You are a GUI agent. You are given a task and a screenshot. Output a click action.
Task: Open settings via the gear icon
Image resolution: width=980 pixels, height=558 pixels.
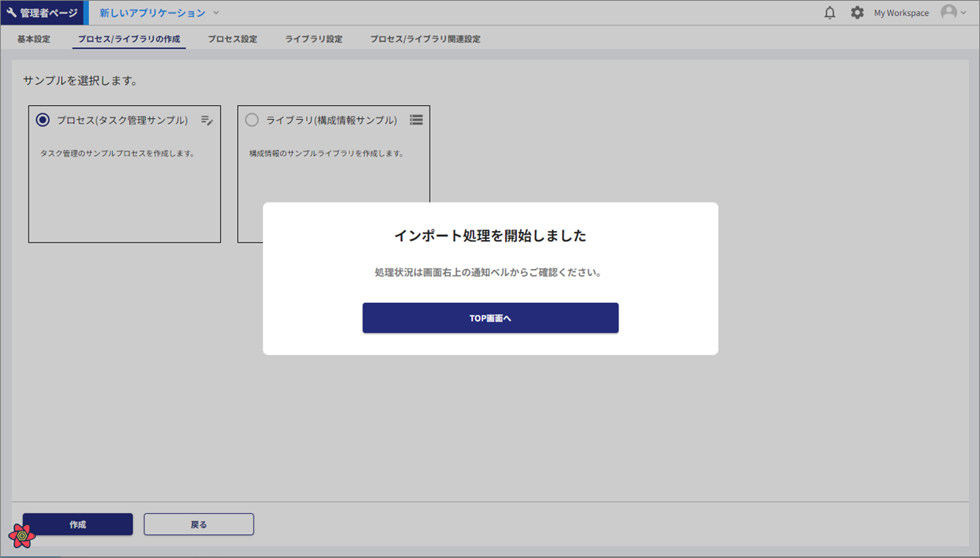[857, 13]
